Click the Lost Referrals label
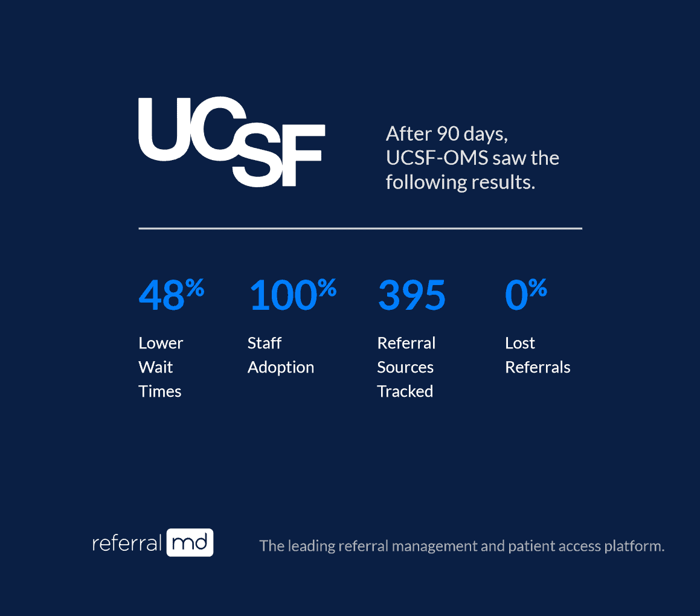Image resolution: width=700 pixels, height=616 pixels. pyautogui.click(x=538, y=355)
